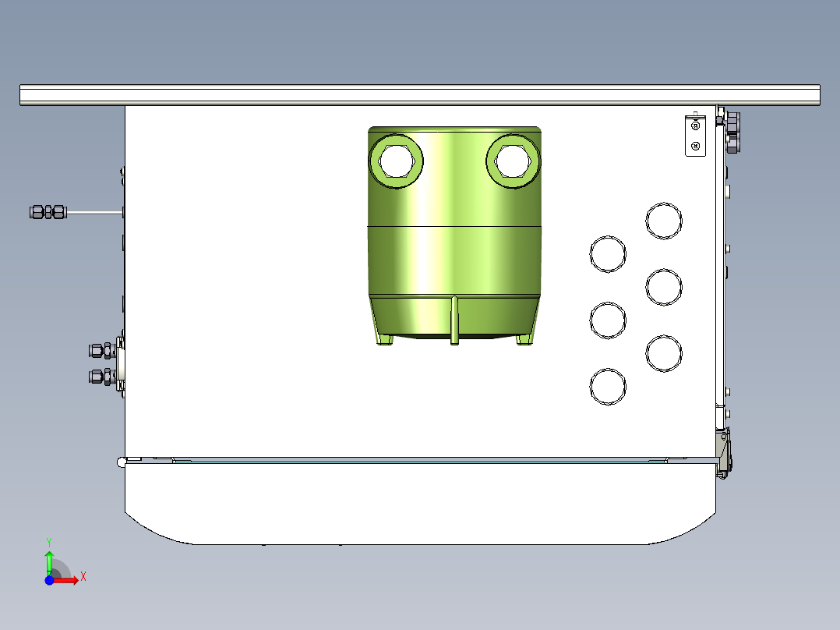
Task: Select the top circular hole in the right column
Action: [x=664, y=221]
